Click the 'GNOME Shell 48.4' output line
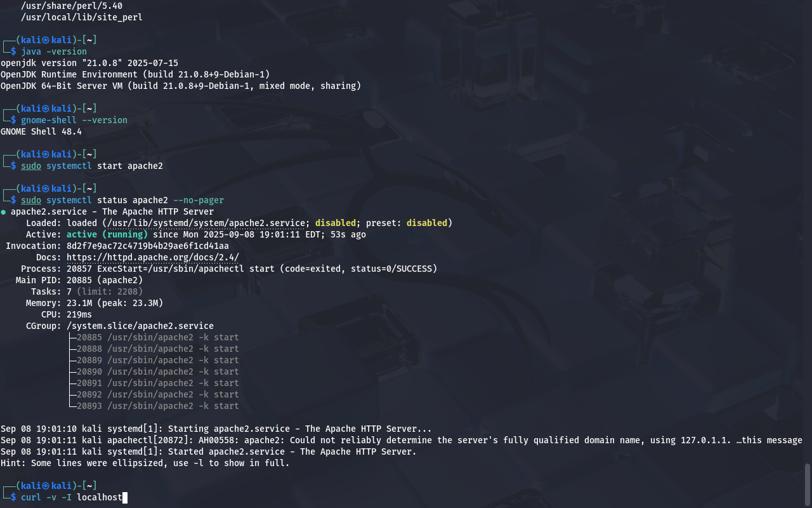 41,131
